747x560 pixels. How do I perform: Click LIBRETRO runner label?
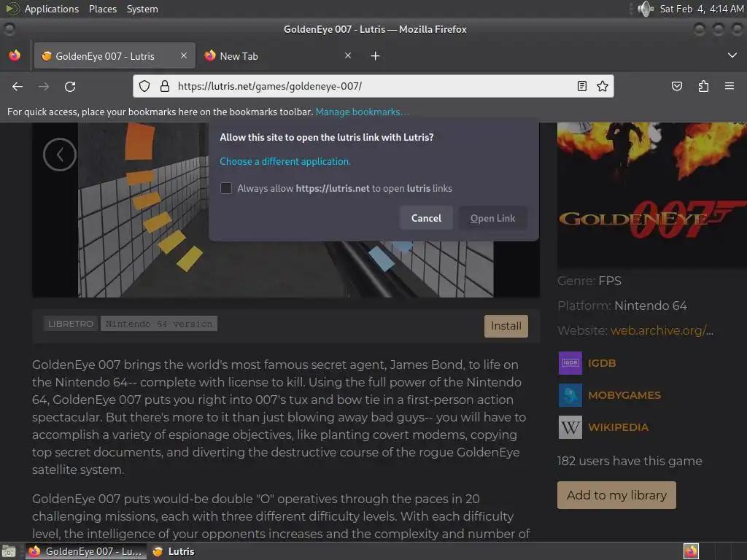point(71,324)
